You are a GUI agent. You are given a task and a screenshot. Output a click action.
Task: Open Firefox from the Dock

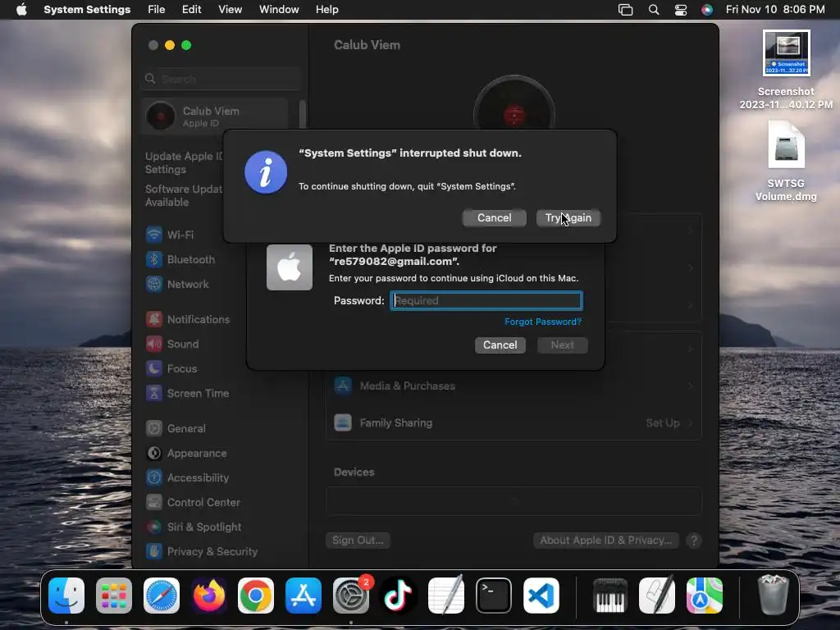tap(208, 596)
